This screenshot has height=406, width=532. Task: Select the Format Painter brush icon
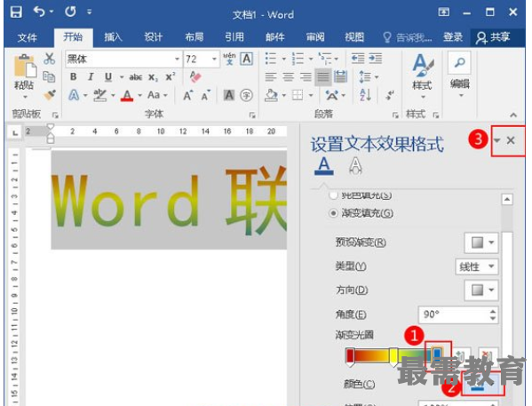tap(50, 95)
